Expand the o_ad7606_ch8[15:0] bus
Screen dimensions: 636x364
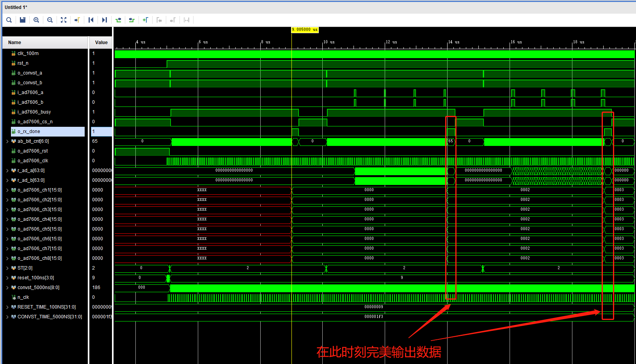[x=7, y=258]
